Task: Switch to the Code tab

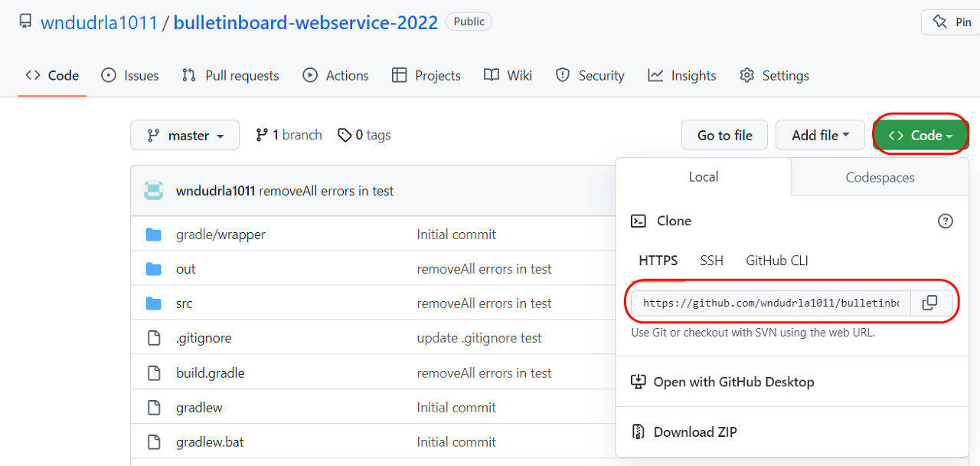Action: pos(52,75)
